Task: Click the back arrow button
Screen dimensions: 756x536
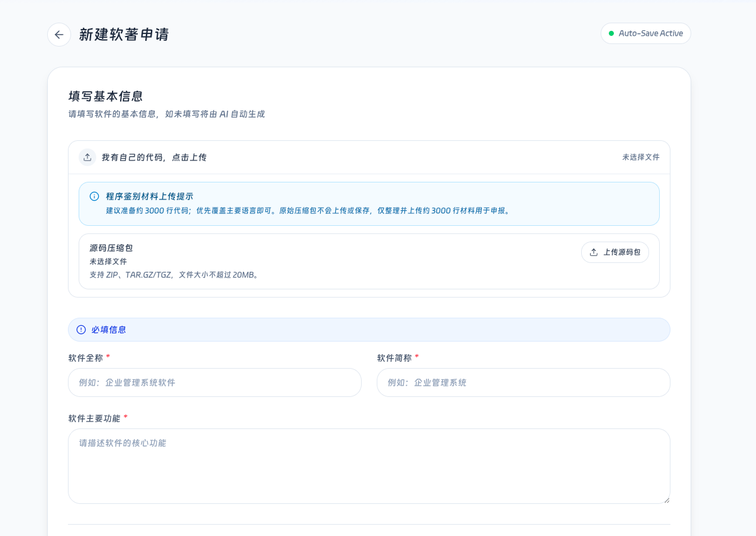Action: point(59,35)
